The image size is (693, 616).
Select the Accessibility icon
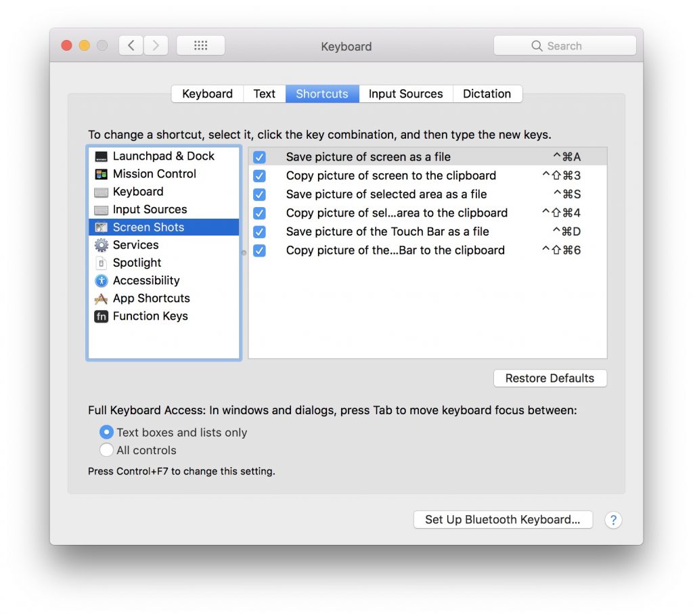[x=102, y=280]
